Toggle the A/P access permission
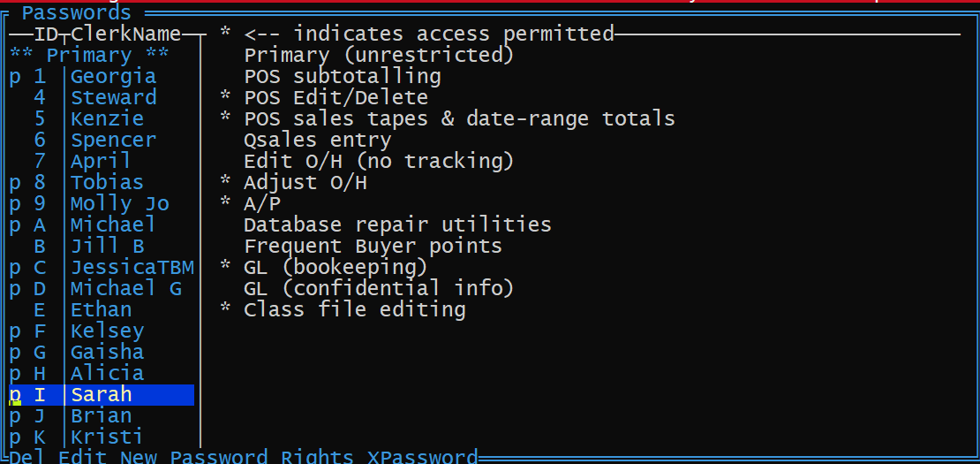Image resolution: width=980 pixels, height=464 pixels. 262,204
